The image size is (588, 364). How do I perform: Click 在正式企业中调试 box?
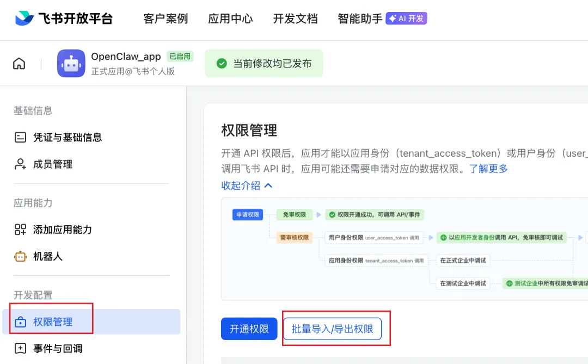pos(463,261)
